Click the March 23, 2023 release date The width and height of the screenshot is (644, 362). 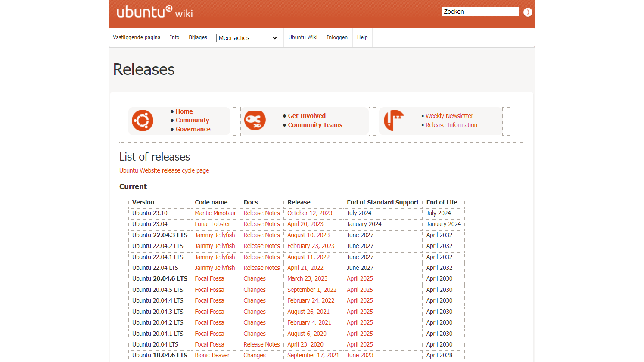tap(308, 278)
